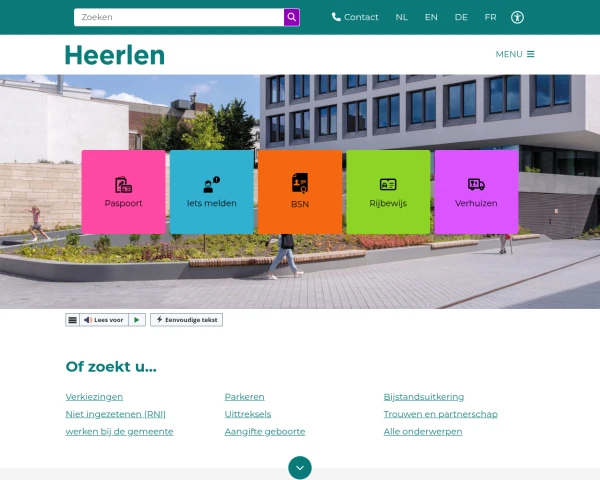The height and width of the screenshot is (480, 600).
Task: Click the Lees voor listen button
Action: (x=104, y=320)
